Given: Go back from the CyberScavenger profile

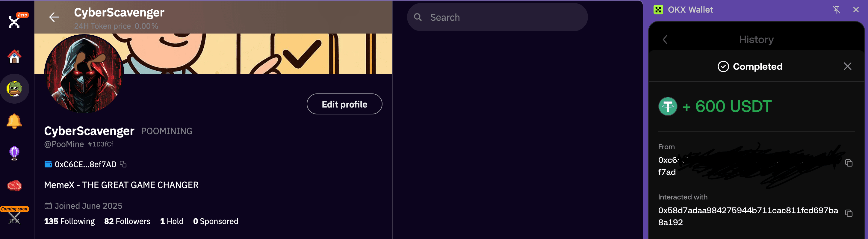Looking at the screenshot, I should pos(54,17).
